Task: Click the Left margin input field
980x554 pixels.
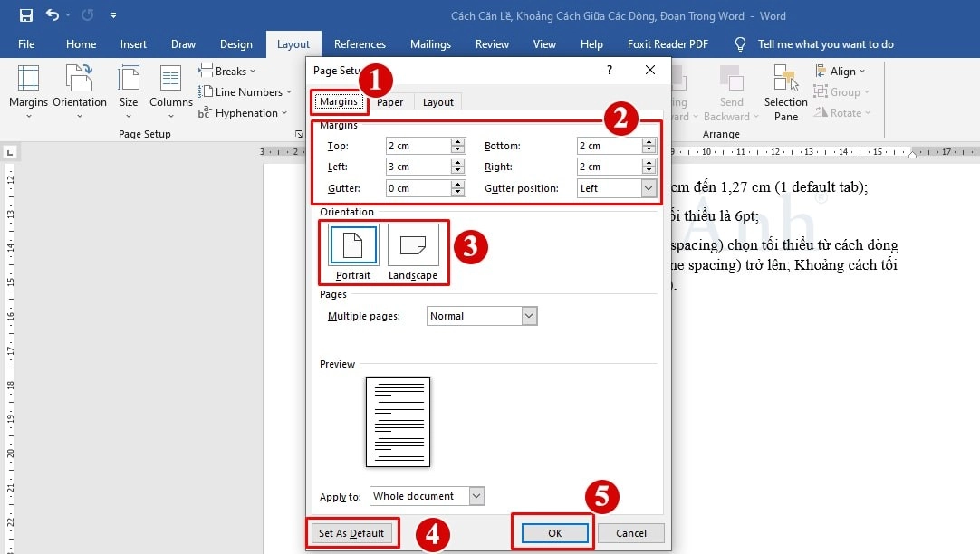Action: tap(416, 167)
